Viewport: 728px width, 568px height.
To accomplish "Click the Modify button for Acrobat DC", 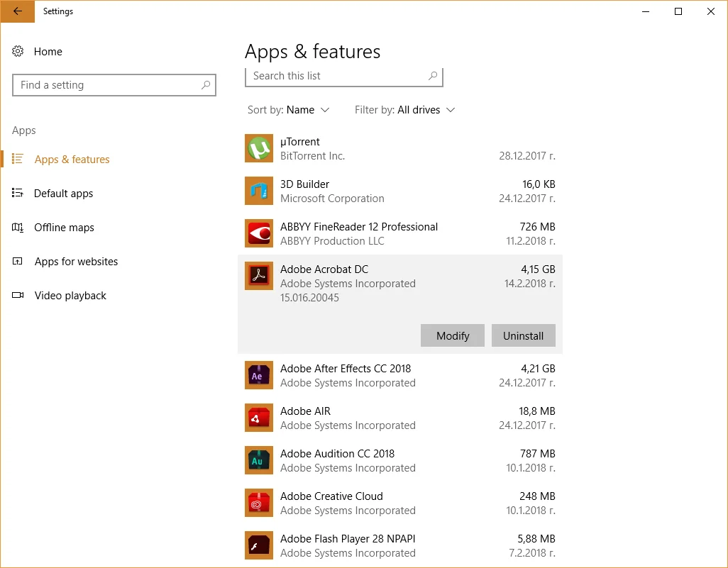I will [x=453, y=335].
